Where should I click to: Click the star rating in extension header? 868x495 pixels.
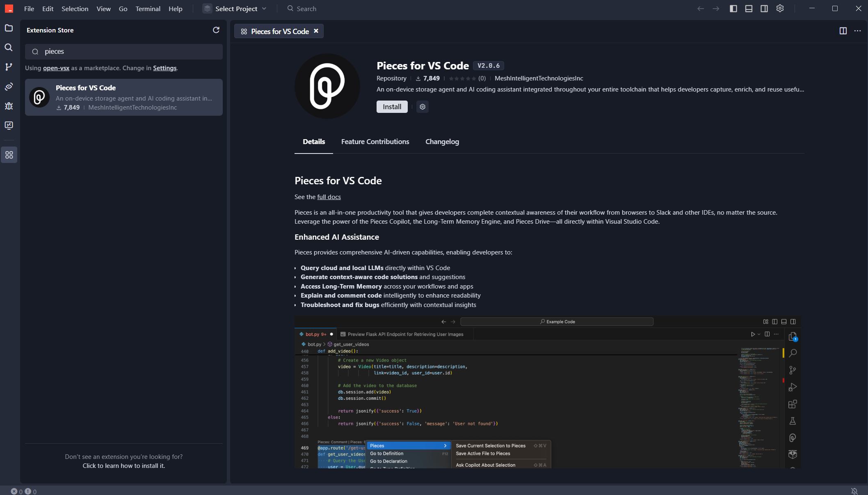click(x=467, y=78)
